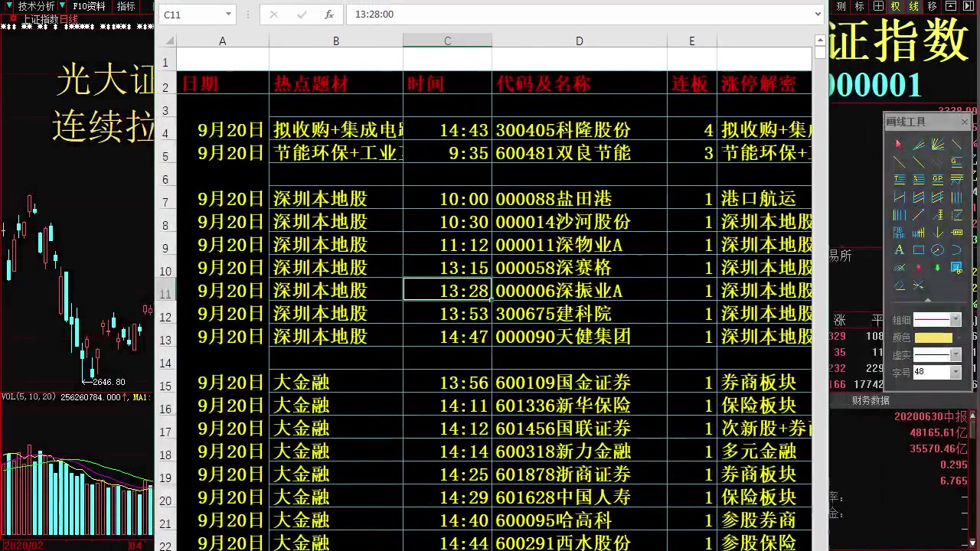980x551 pixels.
Task: Select the 多元金融 cell
Action: pyautogui.click(x=764, y=452)
